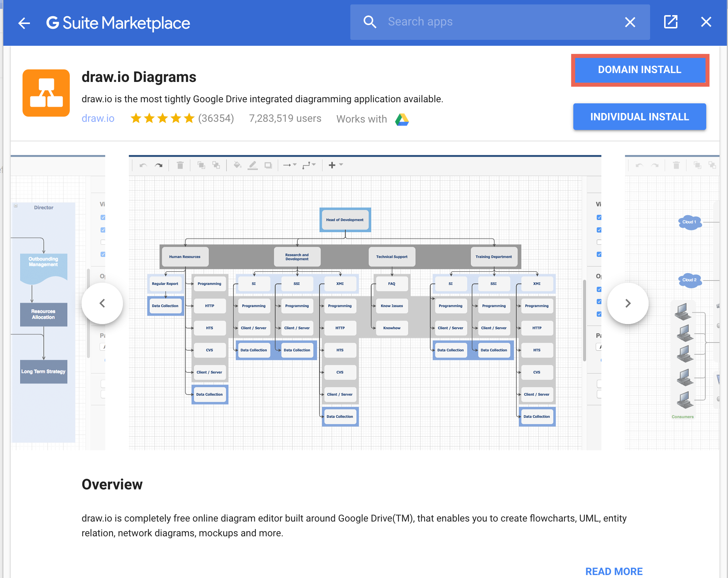Open the connection arrow dropdown
The height and width of the screenshot is (578, 728).
(x=290, y=165)
